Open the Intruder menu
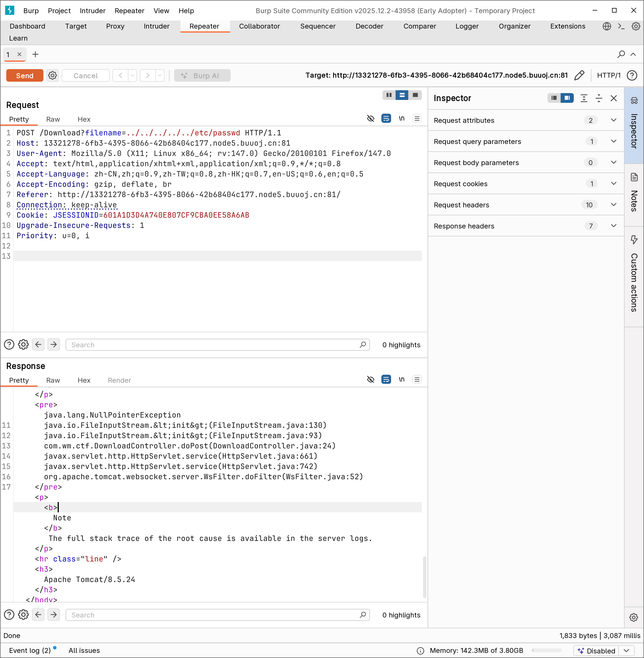This screenshot has height=658, width=644. [92, 11]
